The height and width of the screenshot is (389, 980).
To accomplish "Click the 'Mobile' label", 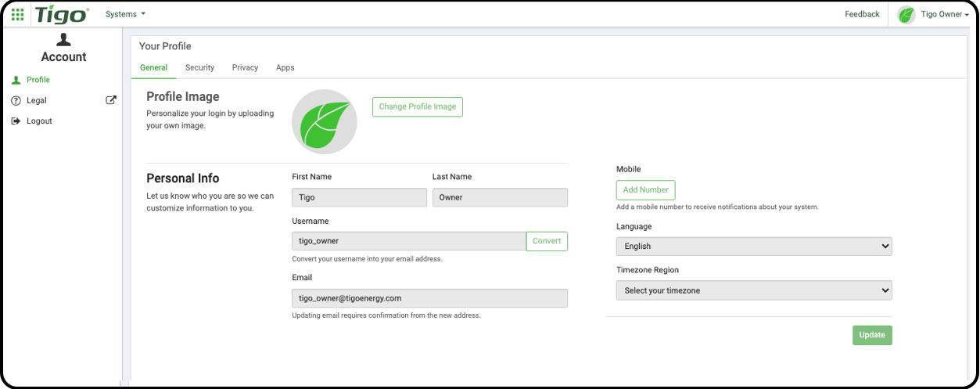I will (629, 169).
